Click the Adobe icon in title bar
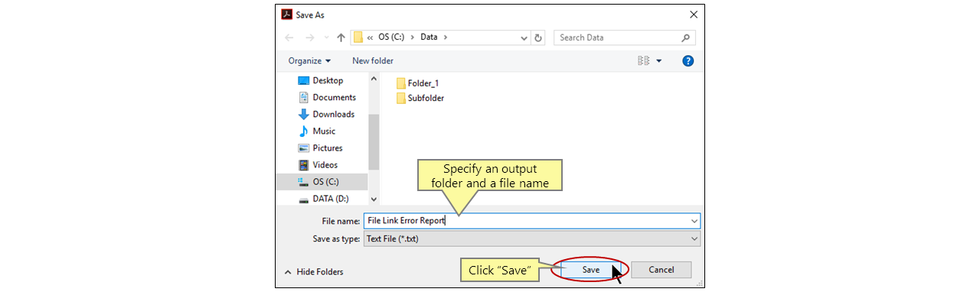 click(x=287, y=14)
